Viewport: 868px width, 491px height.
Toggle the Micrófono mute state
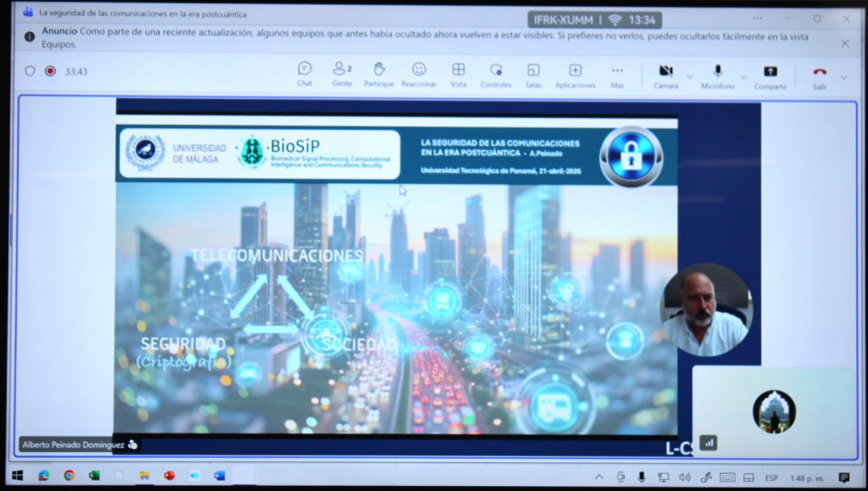(x=717, y=75)
